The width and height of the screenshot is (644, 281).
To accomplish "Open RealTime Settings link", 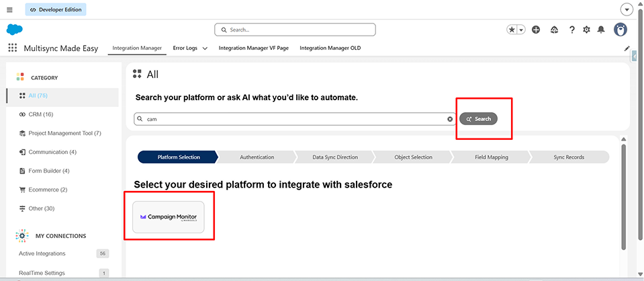I will [42, 273].
